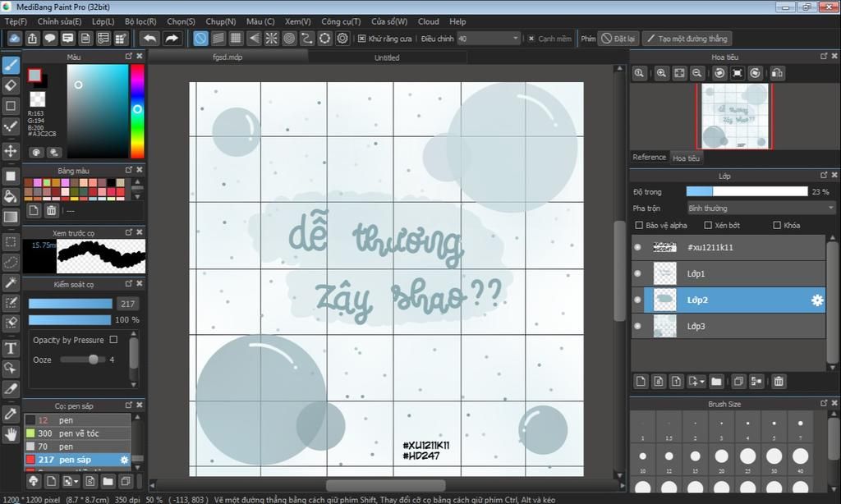
Task: Adjust the Ooze slider
Action: tap(82, 360)
